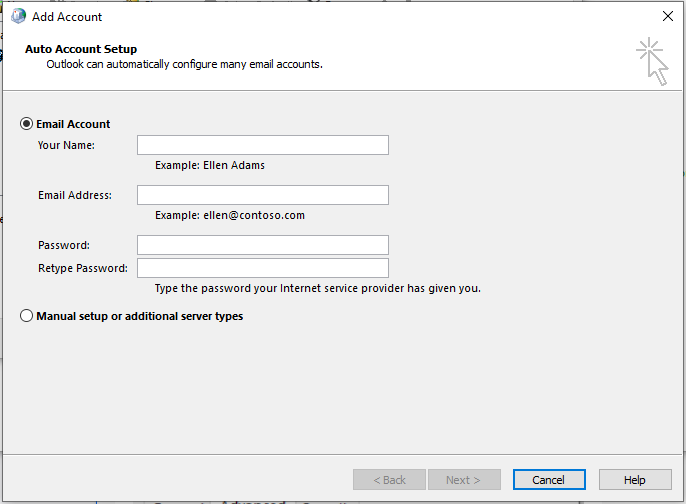Click the 'Email Address:' label
The image size is (686, 504).
(x=75, y=196)
